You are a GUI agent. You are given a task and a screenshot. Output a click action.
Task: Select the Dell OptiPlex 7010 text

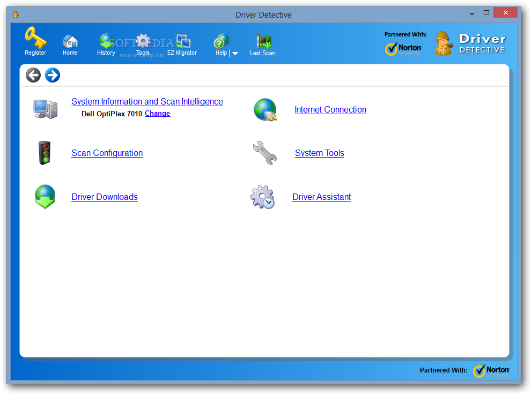(112, 114)
